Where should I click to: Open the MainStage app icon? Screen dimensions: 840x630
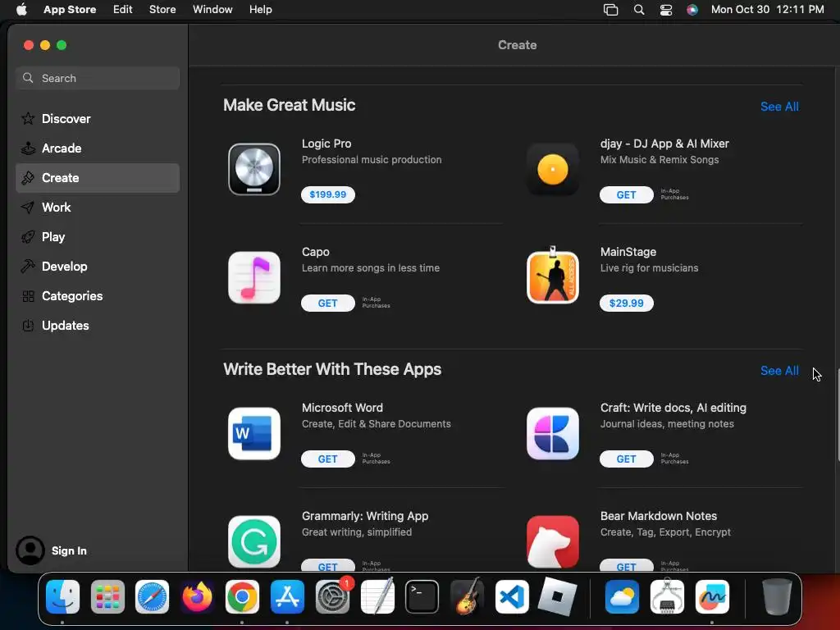point(552,276)
